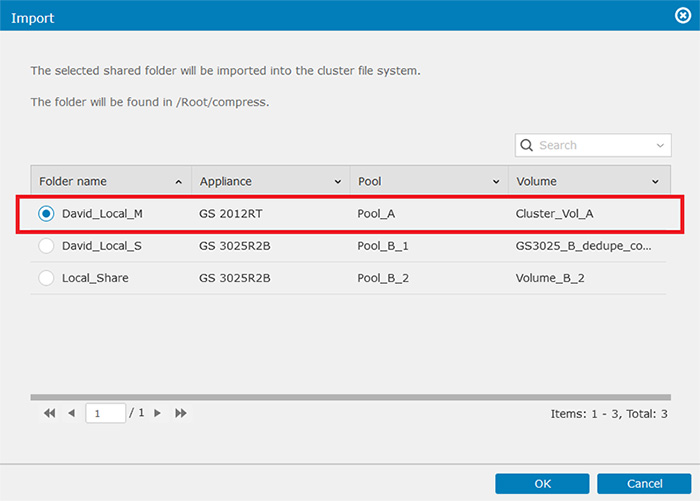
Task: Click Folder name column header
Action: (111, 181)
